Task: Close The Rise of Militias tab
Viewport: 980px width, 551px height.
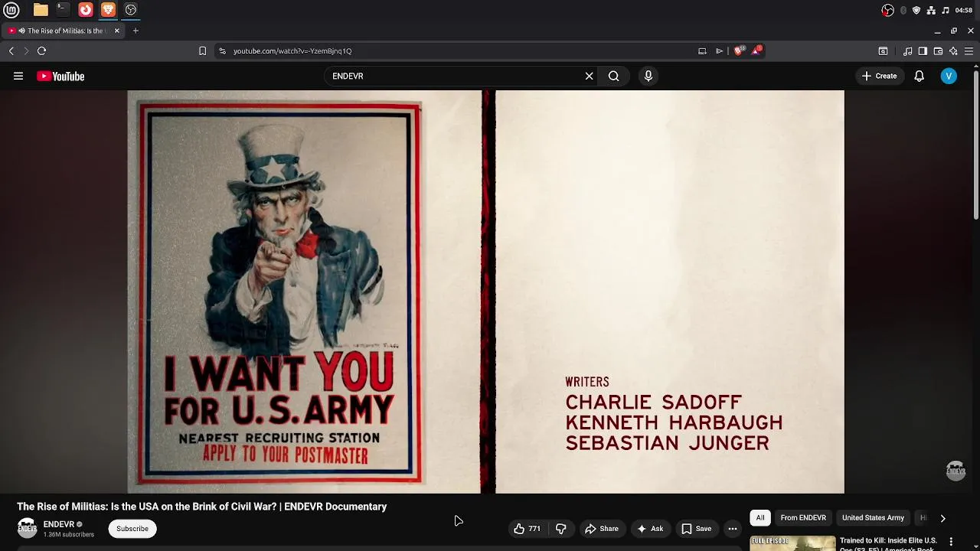Action: point(116,31)
